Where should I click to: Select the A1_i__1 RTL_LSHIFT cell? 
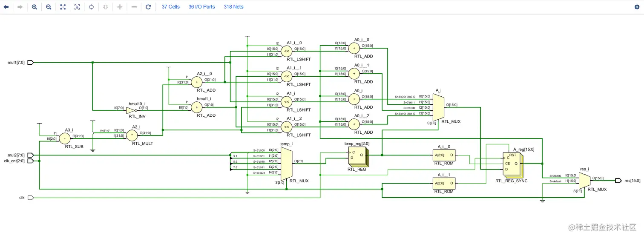click(x=286, y=77)
